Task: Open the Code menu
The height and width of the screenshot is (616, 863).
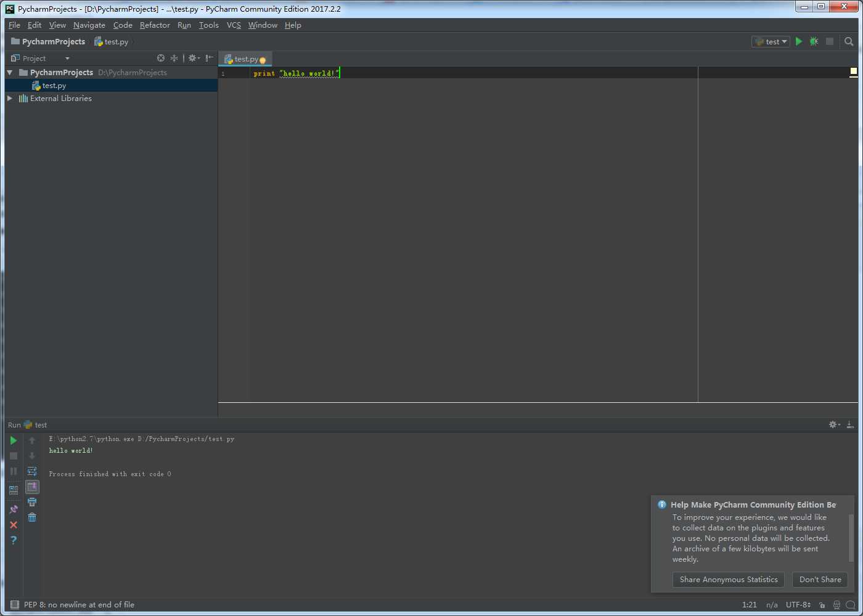Action: [123, 25]
